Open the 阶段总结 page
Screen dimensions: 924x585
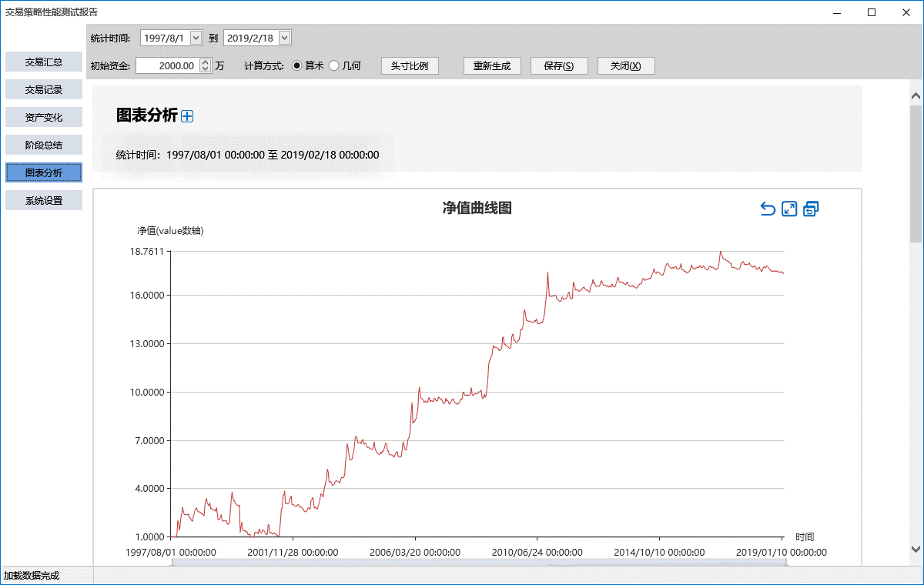44,145
